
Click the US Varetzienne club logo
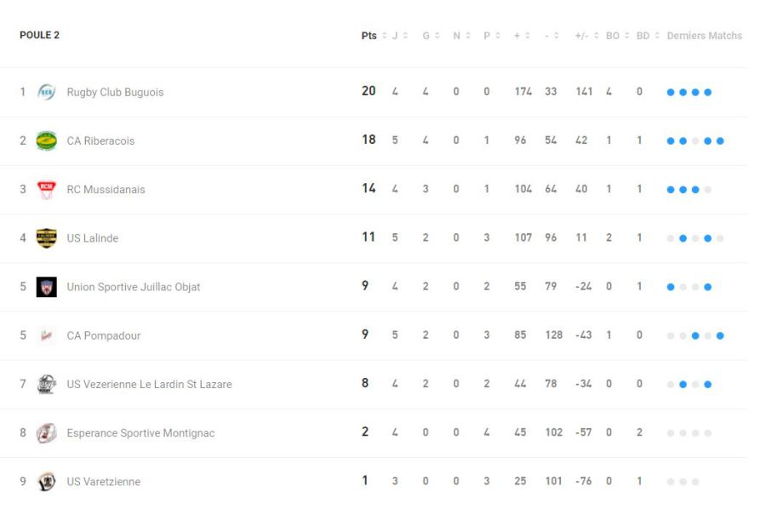46,481
